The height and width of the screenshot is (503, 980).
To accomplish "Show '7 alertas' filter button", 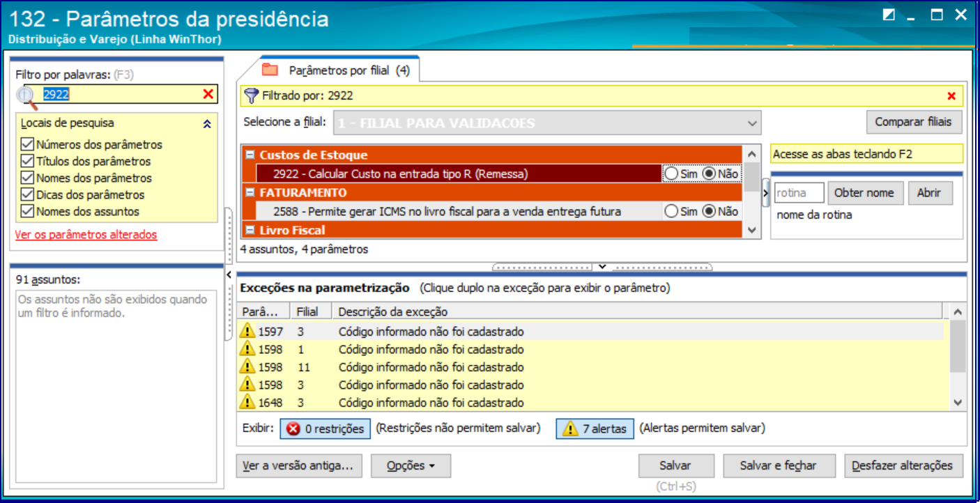I will (x=595, y=429).
